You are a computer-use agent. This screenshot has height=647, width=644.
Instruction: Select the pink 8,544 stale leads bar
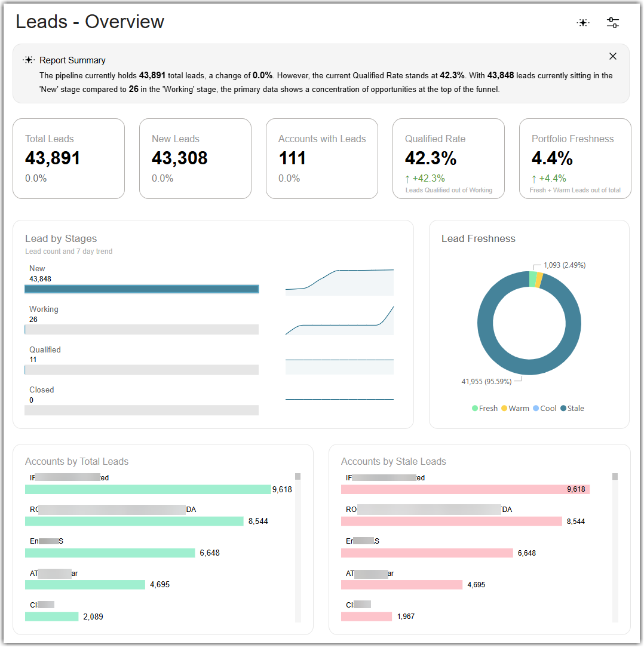pos(451,521)
